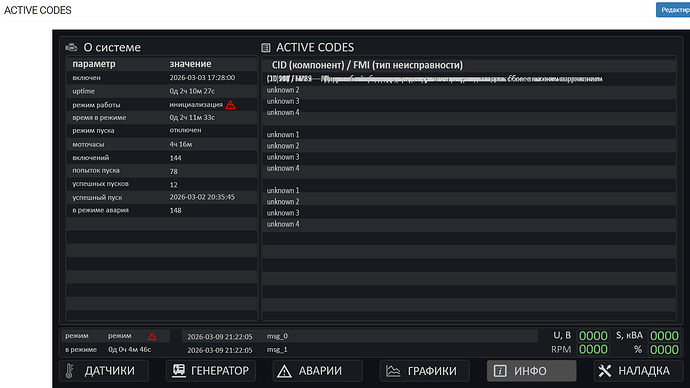Click the успешный пуск date 2026-03-02 20:35:45
Image resolution: width=690 pixels, height=388 pixels.
pos(202,197)
